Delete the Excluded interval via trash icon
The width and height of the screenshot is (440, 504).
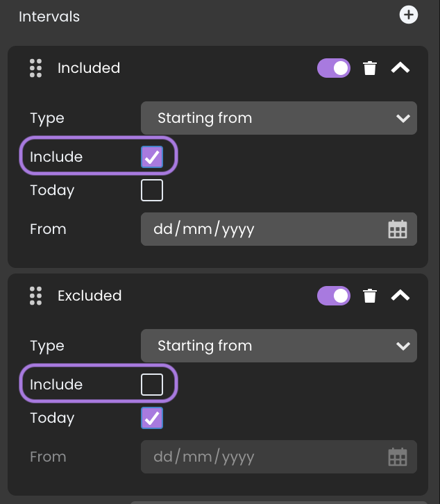[x=370, y=296]
